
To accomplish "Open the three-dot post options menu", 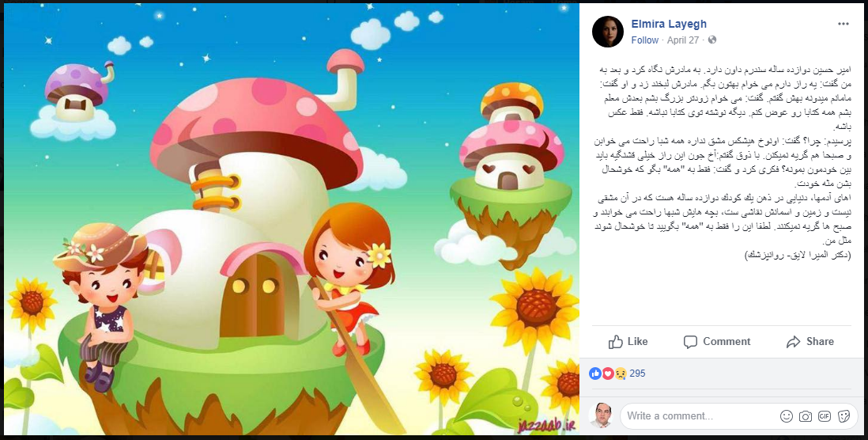I will 843,24.
